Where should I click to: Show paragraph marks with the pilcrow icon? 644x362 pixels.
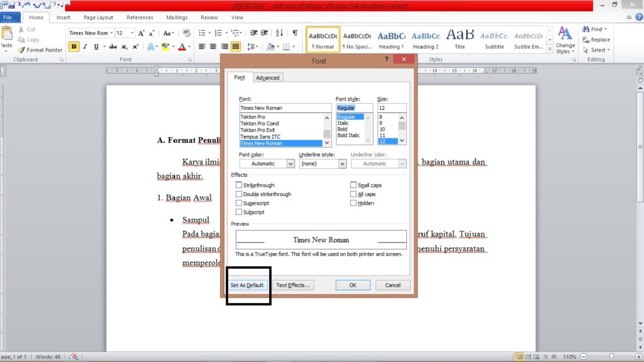click(295, 33)
